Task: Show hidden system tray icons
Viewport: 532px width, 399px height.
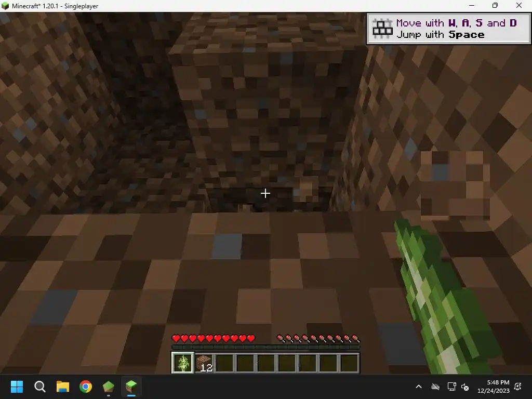Action: [419, 387]
